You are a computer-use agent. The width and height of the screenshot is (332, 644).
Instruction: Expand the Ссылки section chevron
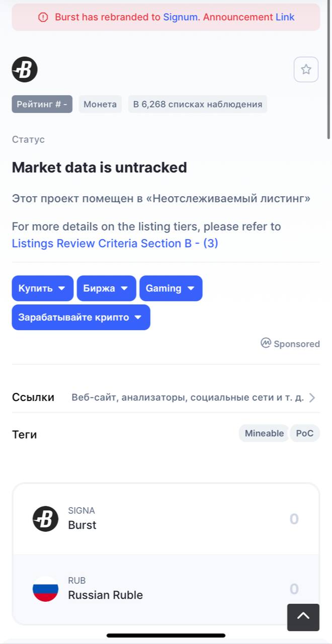[312, 397]
